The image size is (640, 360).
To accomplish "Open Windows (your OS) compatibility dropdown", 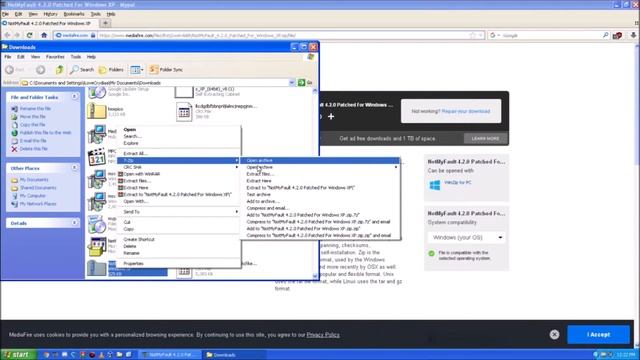I will pyautogui.click(x=467, y=237).
